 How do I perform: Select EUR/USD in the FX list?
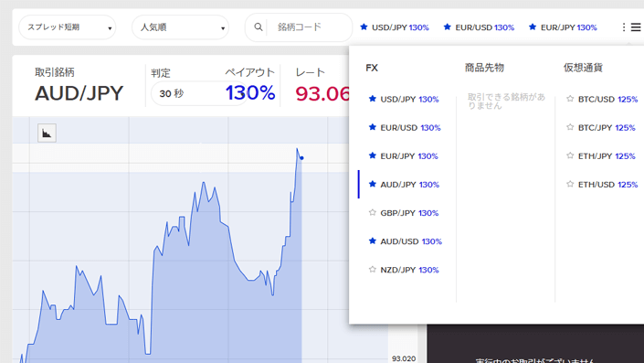(x=410, y=127)
